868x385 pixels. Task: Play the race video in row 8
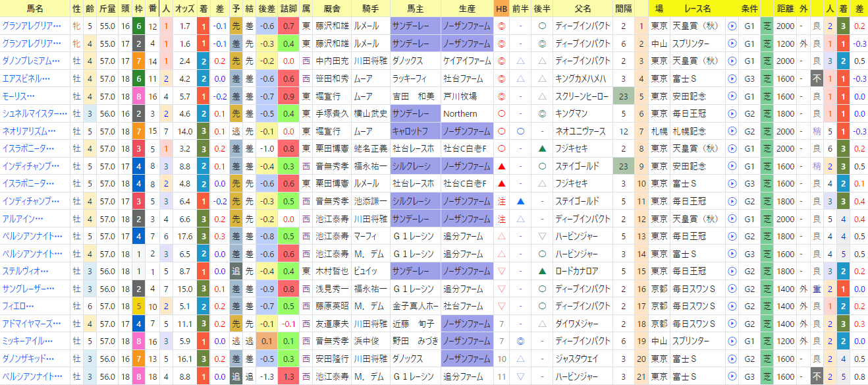pos(732,148)
